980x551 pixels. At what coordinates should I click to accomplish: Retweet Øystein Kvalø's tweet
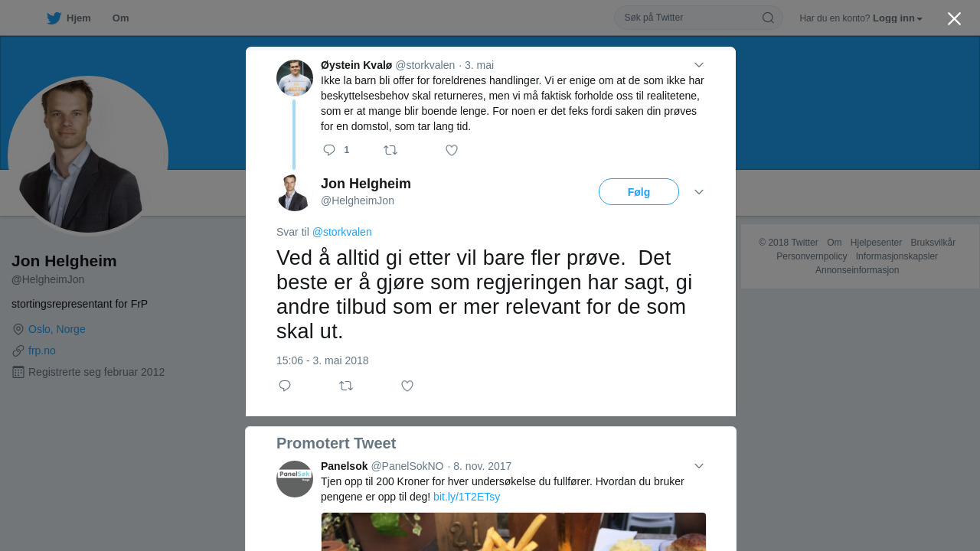tap(390, 150)
